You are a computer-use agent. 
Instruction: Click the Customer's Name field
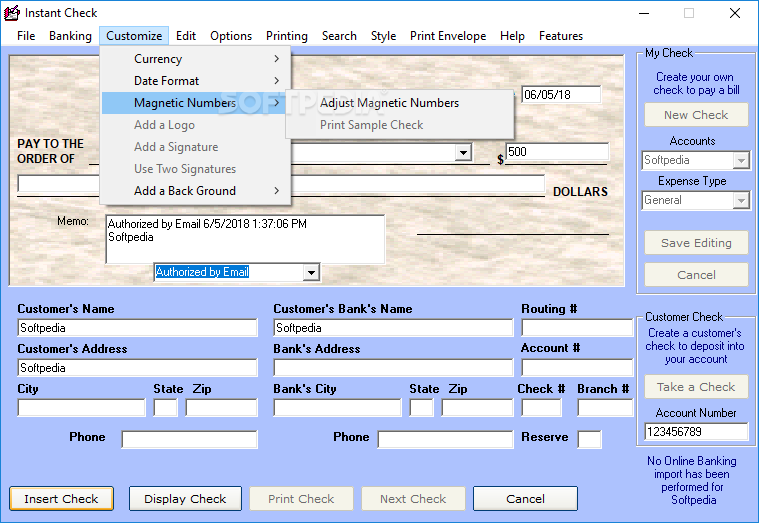click(x=137, y=328)
